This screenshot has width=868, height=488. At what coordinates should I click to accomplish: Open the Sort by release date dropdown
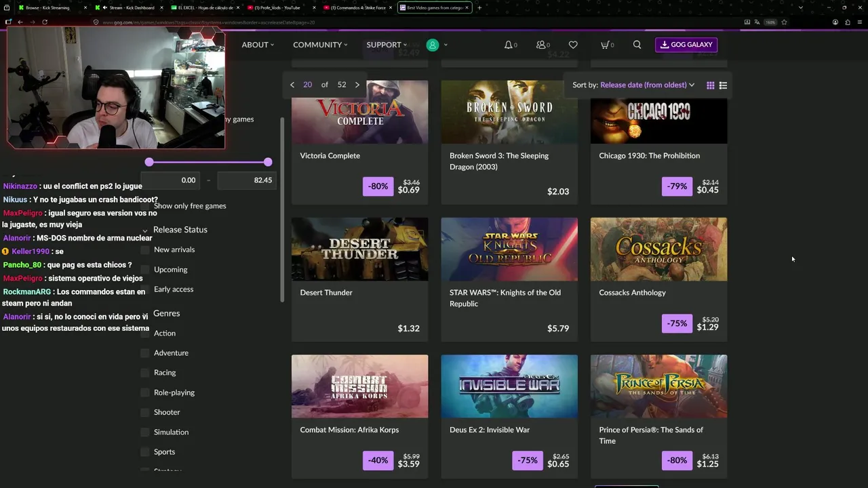coord(647,85)
